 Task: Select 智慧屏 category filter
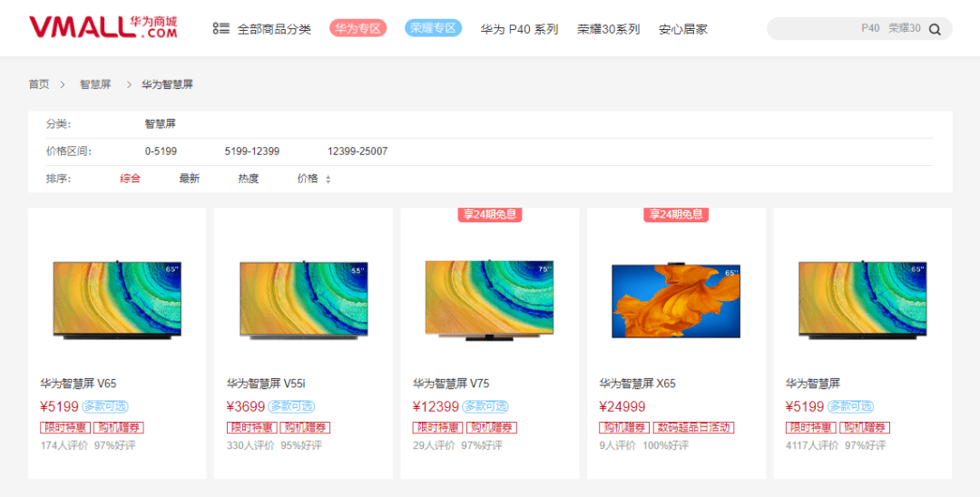pyautogui.click(x=160, y=124)
